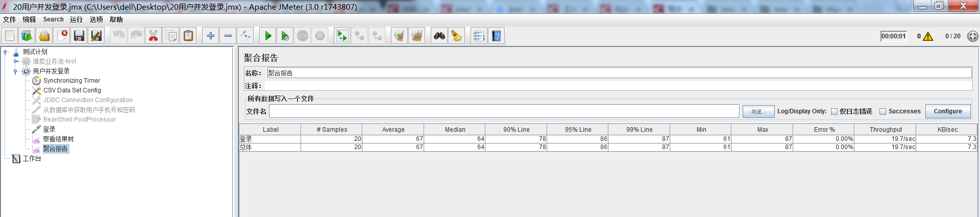The height and width of the screenshot is (217, 980).
Task: Cut selected element with scissors icon
Action: 153,36
